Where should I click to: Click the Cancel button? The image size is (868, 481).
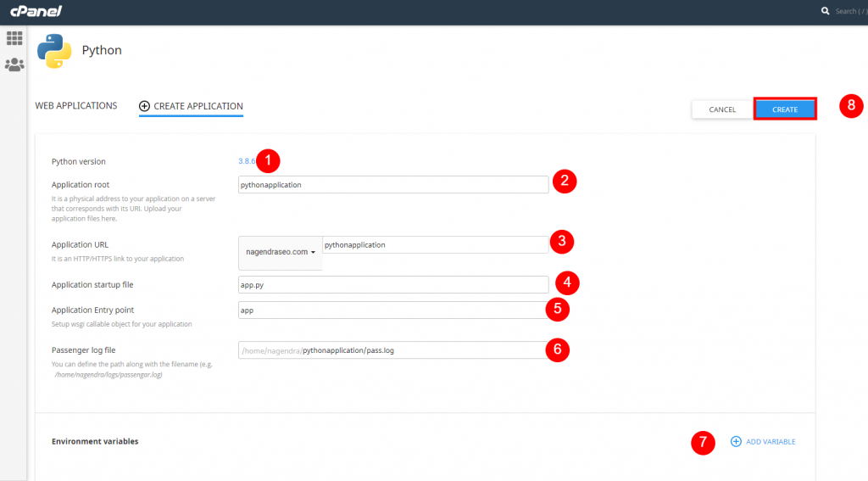coord(722,109)
